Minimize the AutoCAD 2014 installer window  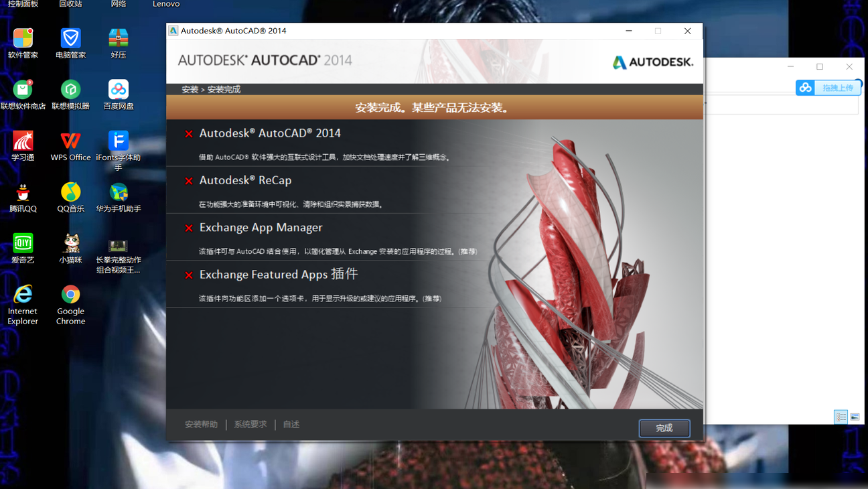click(x=629, y=31)
